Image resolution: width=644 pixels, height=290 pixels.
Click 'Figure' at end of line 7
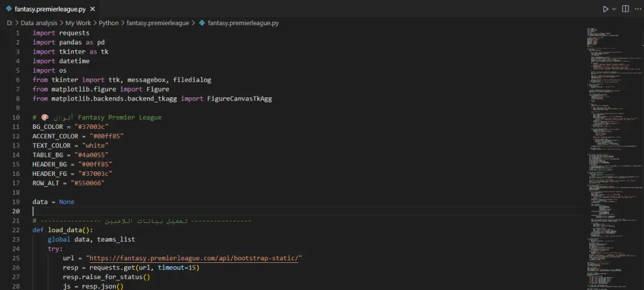pos(158,89)
